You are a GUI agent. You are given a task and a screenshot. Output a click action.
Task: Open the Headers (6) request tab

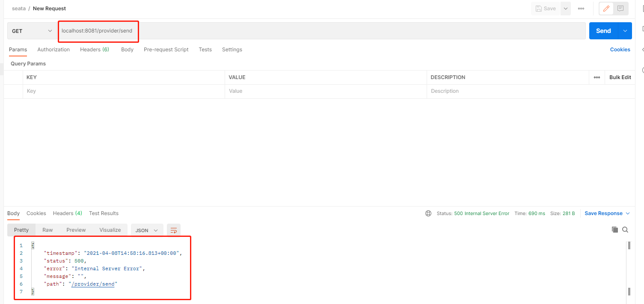pyautogui.click(x=95, y=50)
